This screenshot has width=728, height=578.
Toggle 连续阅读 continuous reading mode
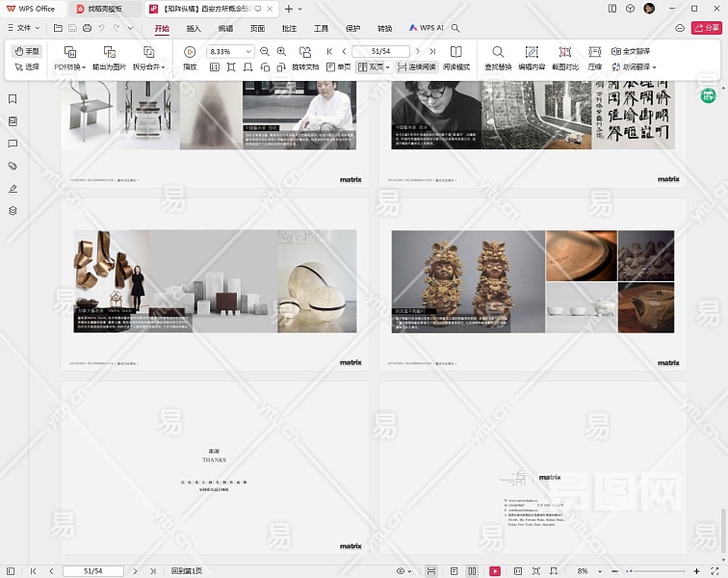point(416,67)
